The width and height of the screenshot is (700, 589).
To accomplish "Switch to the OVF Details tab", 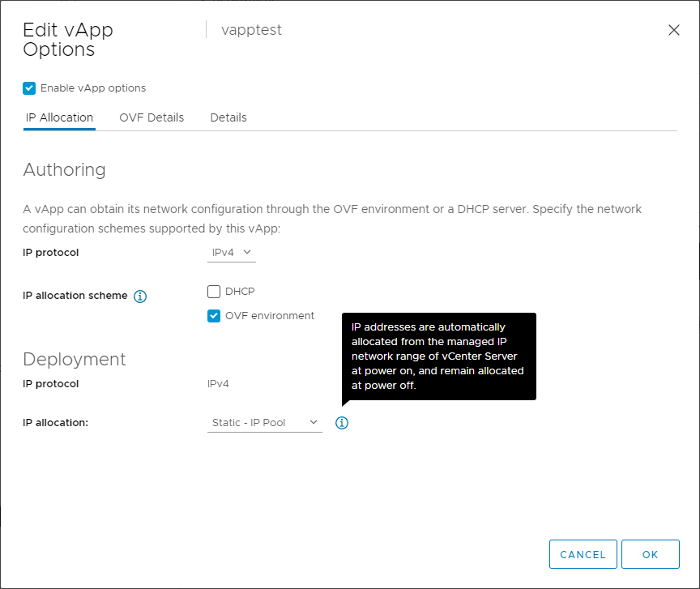I will coord(152,117).
